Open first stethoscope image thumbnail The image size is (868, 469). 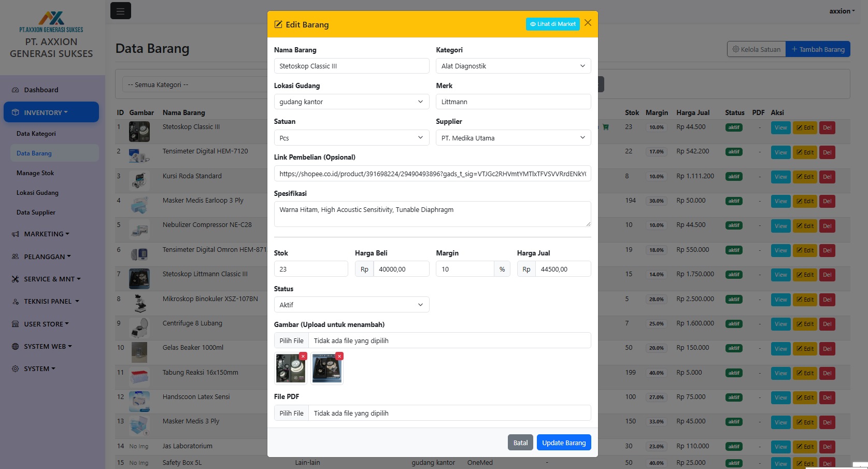[x=290, y=368]
